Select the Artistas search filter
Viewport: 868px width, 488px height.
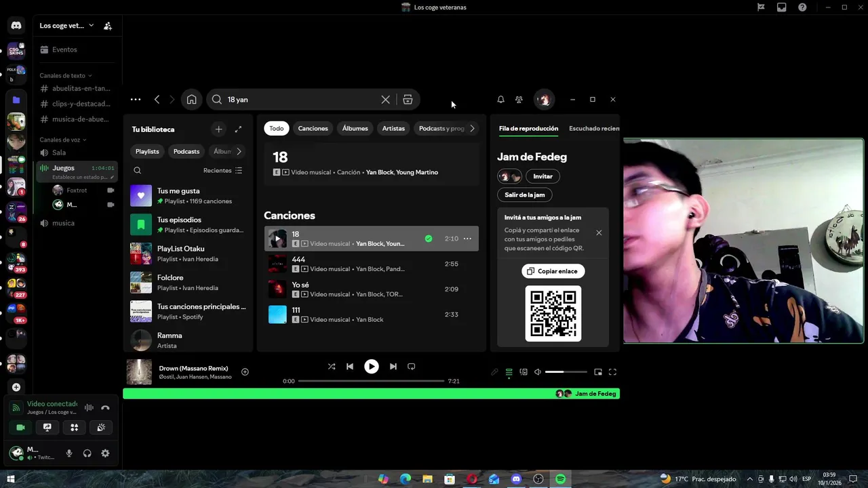[393, 128]
